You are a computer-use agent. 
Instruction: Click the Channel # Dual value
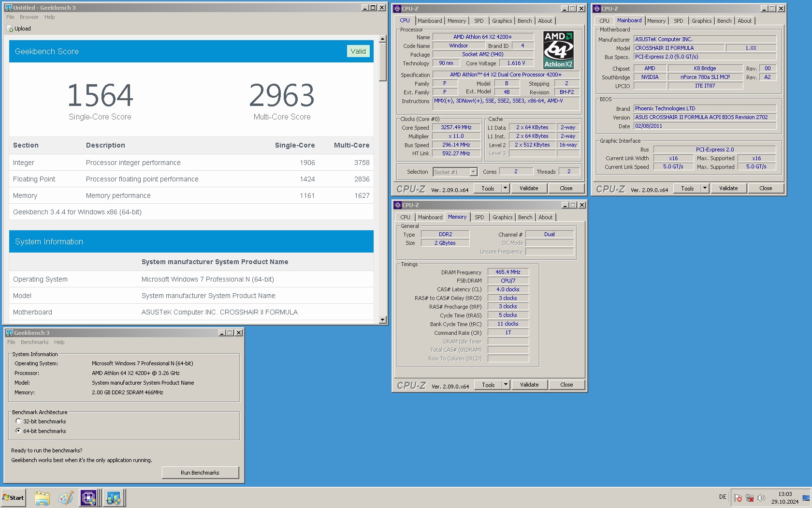[x=549, y=234]
